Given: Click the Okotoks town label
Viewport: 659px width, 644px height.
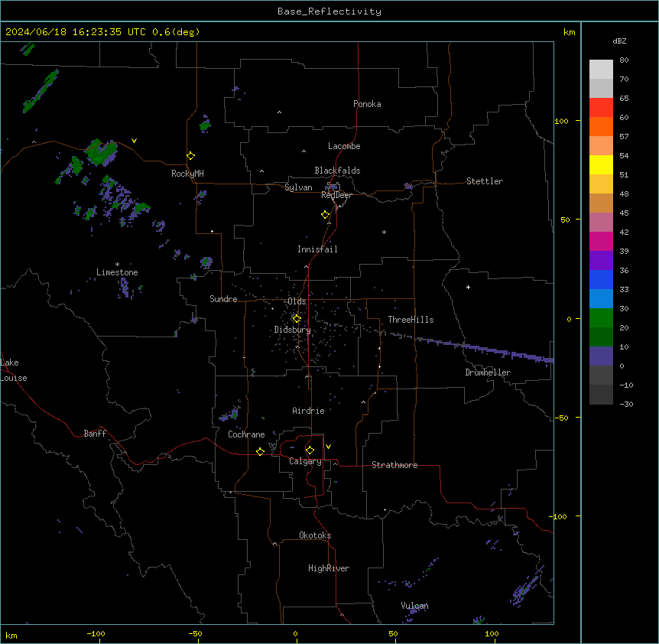Looking at the screenshot, I should pyautogui.click(x=315, y=535).
